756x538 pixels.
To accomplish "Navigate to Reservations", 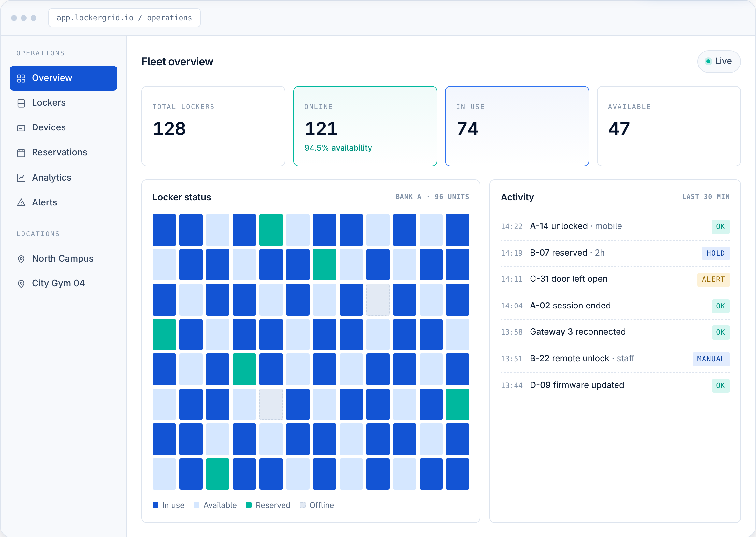I will click(x=64, y=153).
